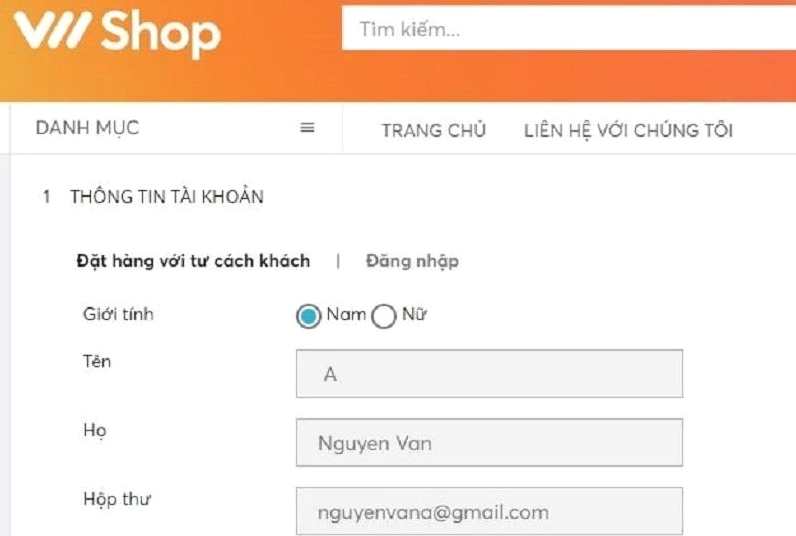
Task: Click the Giới tính label
Action: [118, 314]
